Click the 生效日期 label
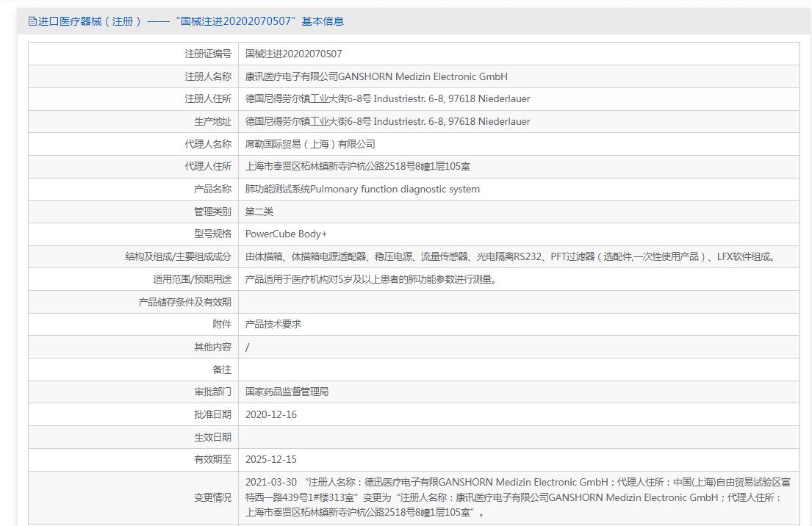The width and height of the screenshot is (812, 526). 213,437
